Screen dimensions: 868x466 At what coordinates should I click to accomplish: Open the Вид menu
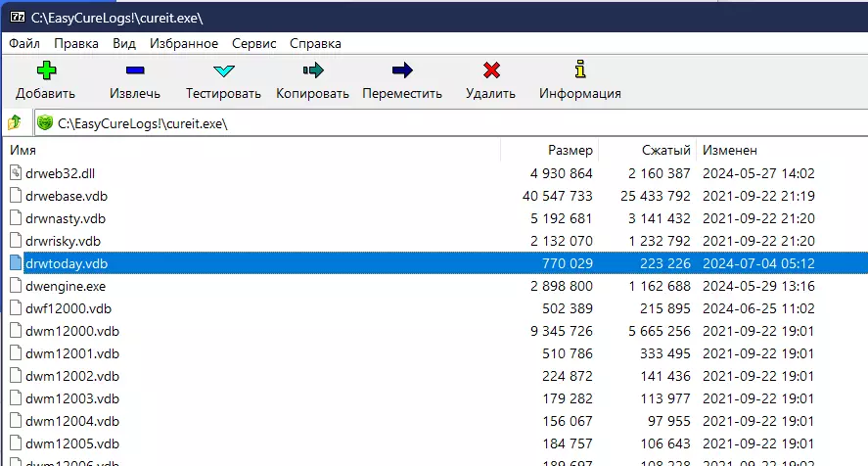point(124,43)
